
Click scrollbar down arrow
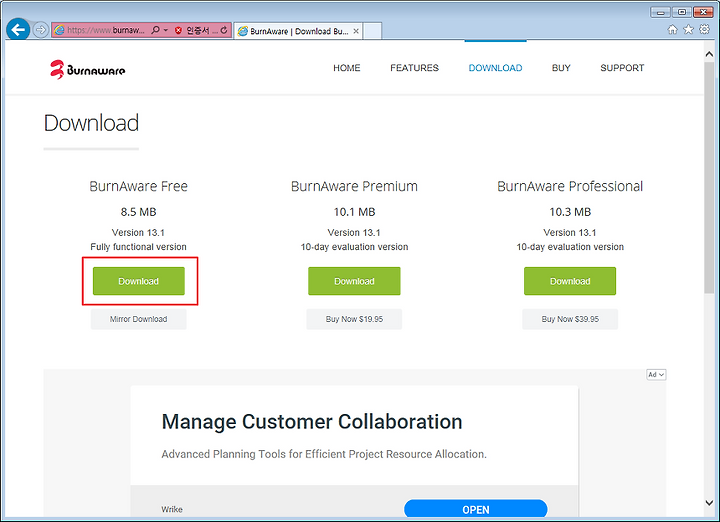point(709,503)
